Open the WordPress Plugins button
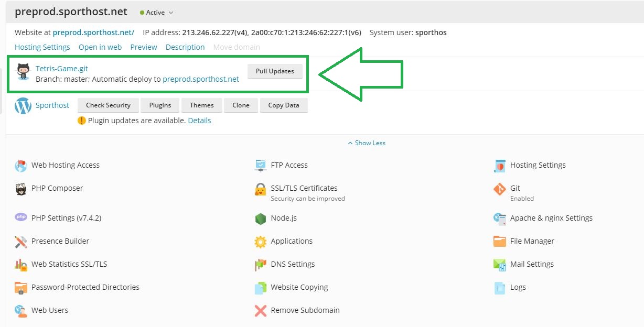The image size is (644, 327). click(x=160, y=105)
